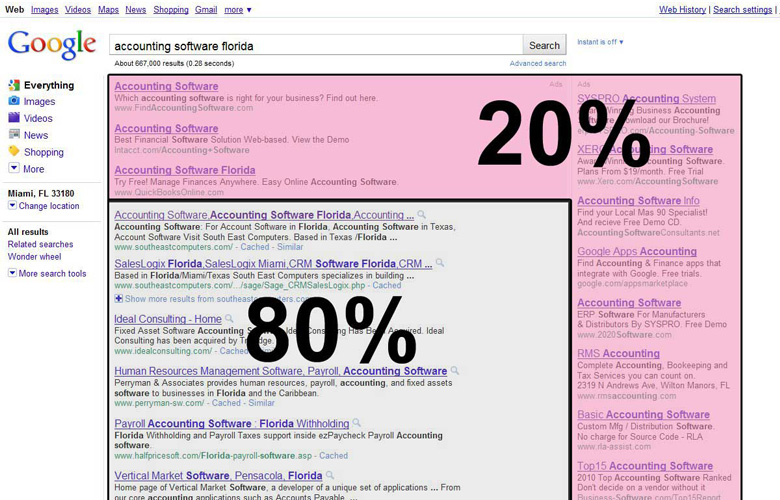Click the Images camera icon in the sidebar

[x=14, y=101]
